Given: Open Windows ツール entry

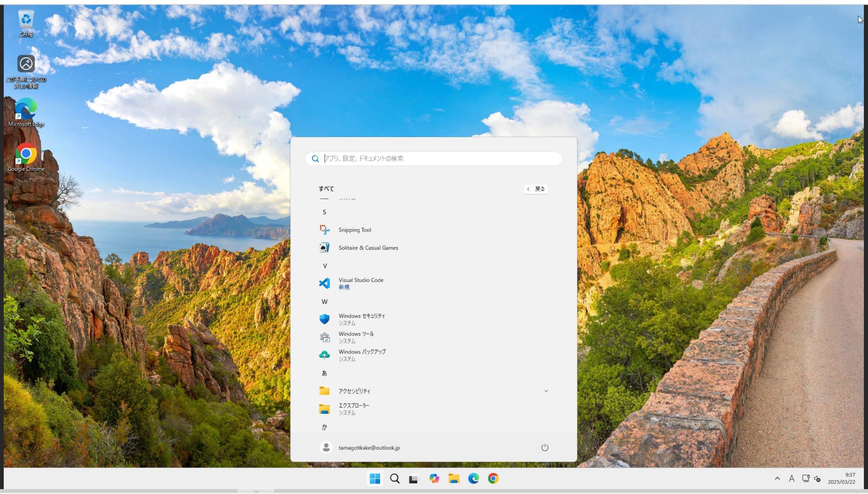Looking at the screenshot, I should (x=356, y=337).
